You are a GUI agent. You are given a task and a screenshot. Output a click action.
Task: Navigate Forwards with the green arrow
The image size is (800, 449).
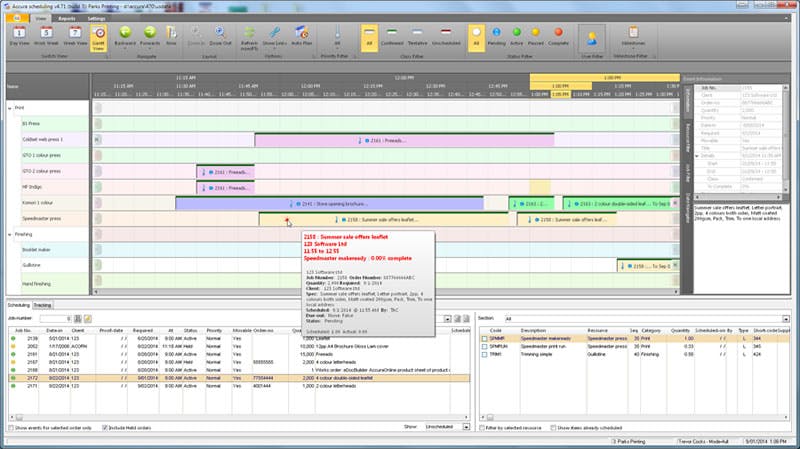[x=149, y=37]
